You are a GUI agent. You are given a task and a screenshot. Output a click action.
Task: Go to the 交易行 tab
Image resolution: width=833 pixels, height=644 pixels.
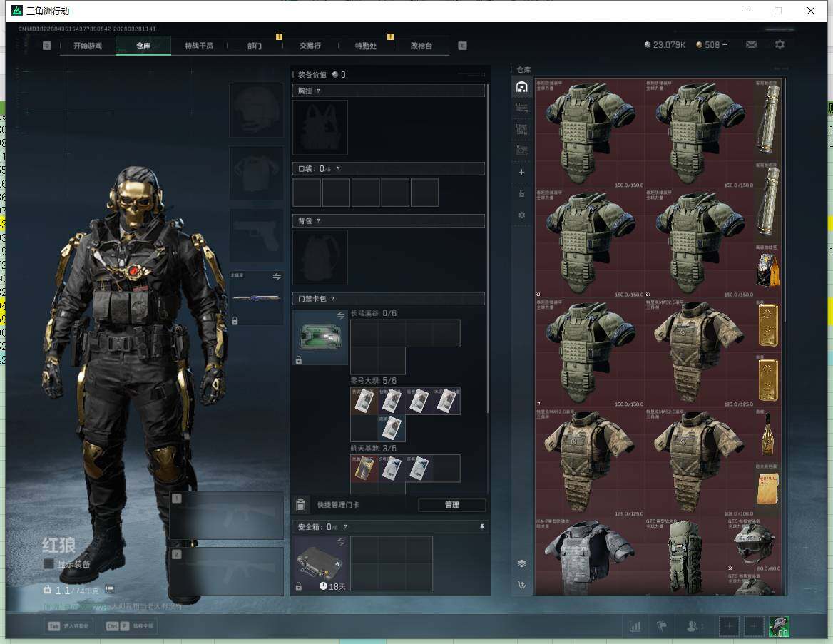click(310, 46)
